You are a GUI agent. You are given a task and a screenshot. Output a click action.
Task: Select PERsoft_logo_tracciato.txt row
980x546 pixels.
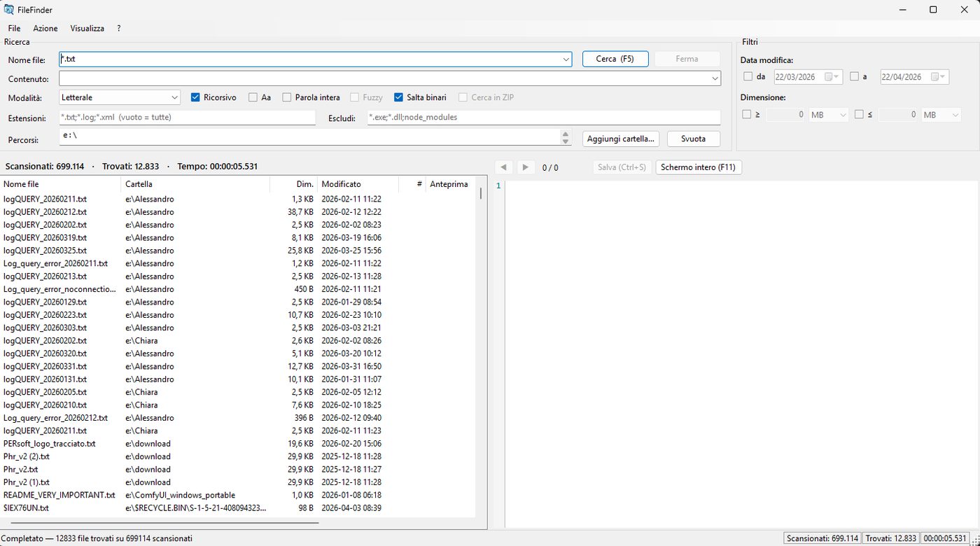click(x=238, y=444)
